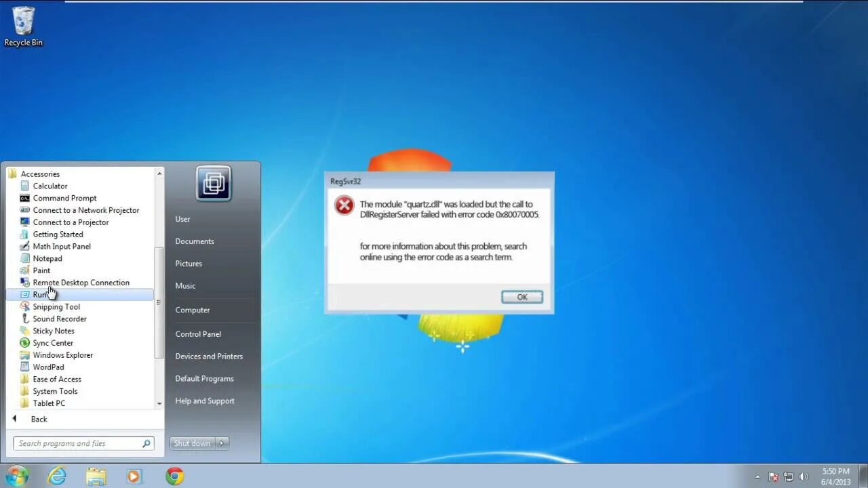
Task: Open Pictures from Start menu
Action: point(189,264)
